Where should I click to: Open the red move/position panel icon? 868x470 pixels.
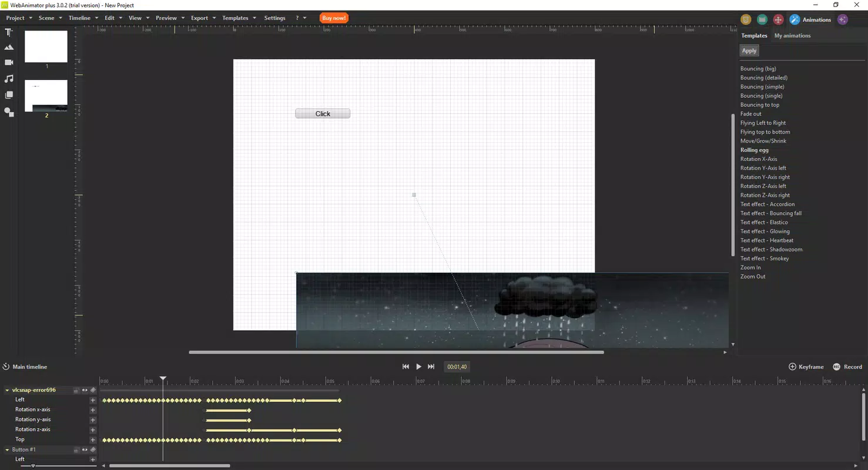pos(778,19)
